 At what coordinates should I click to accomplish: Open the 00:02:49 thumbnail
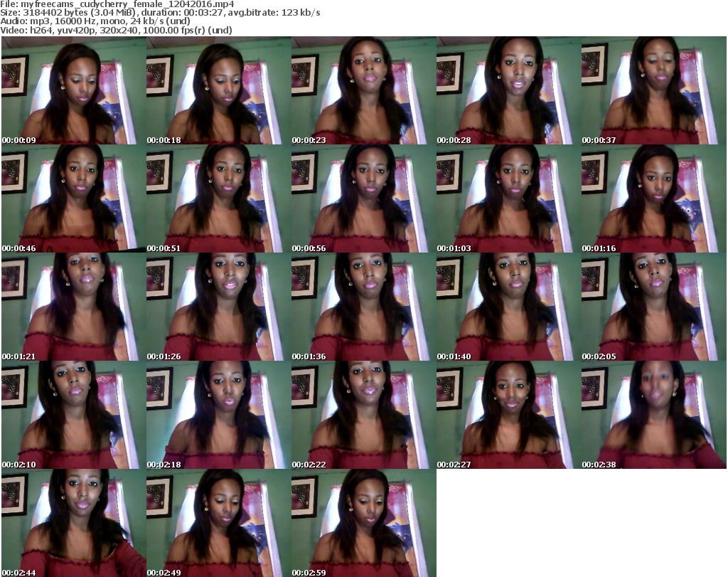218,523
